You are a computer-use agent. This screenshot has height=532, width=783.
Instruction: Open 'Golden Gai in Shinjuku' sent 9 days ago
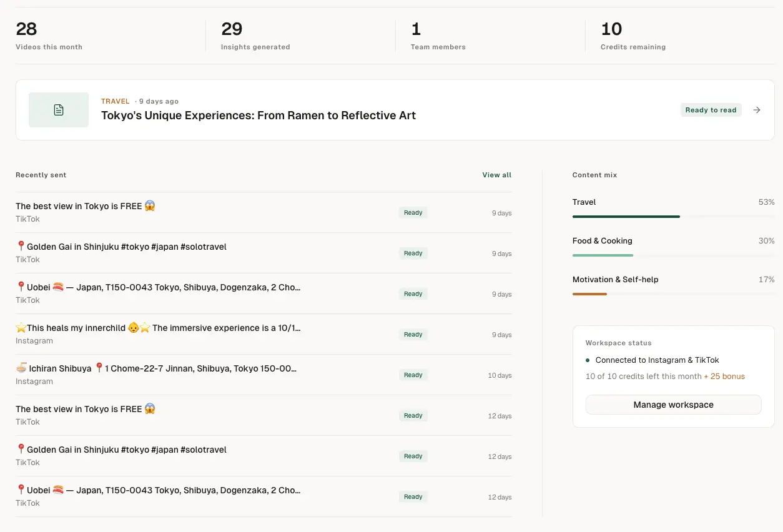coord(263,253)
